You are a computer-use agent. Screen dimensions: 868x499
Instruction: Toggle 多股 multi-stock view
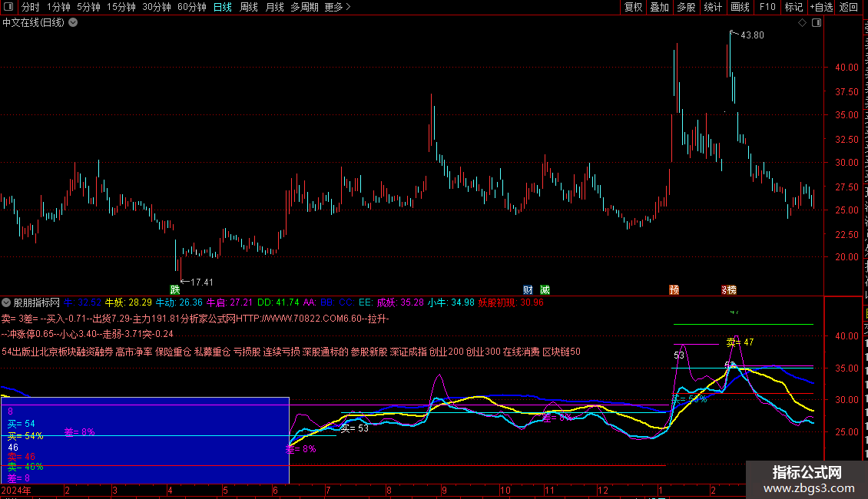point(686,7)
